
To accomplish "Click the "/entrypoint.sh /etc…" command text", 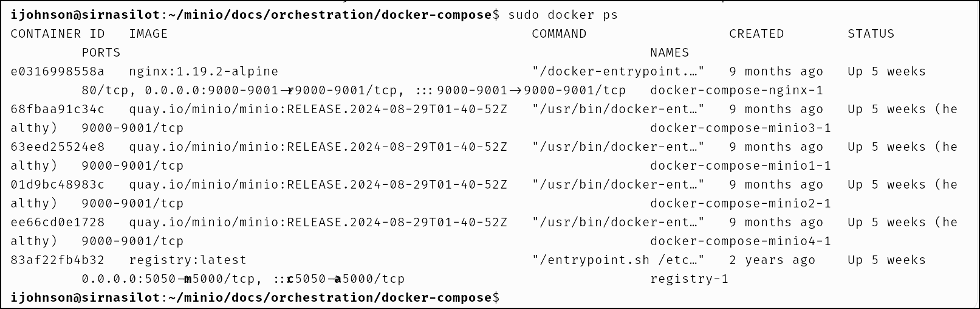I will coord(618,260).
